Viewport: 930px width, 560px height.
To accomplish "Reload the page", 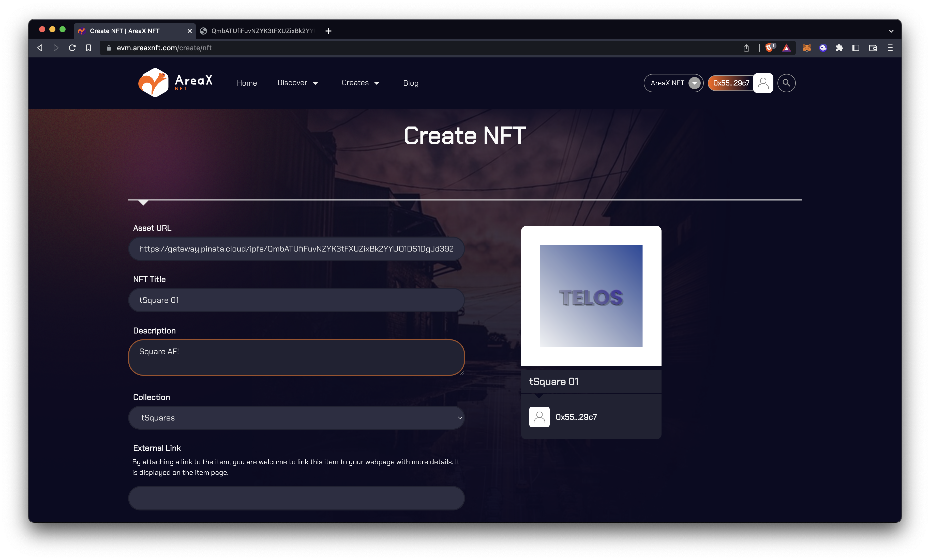I will pyautogui.click(x=72, y=48).
